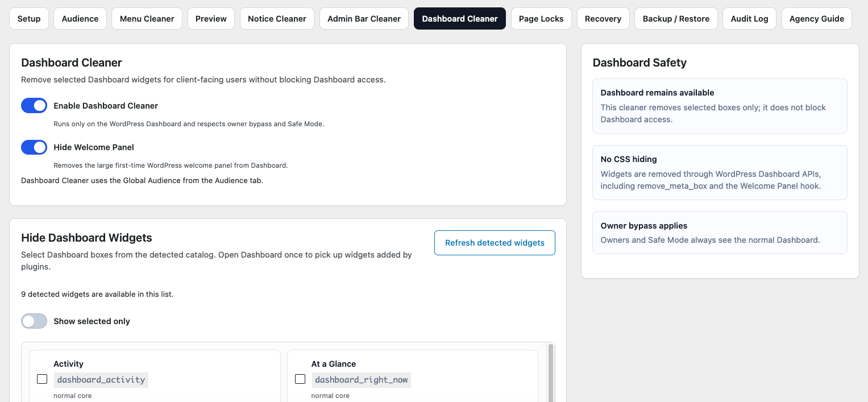Click the Owner bypass applies note
868x402 pixels.
720,233
